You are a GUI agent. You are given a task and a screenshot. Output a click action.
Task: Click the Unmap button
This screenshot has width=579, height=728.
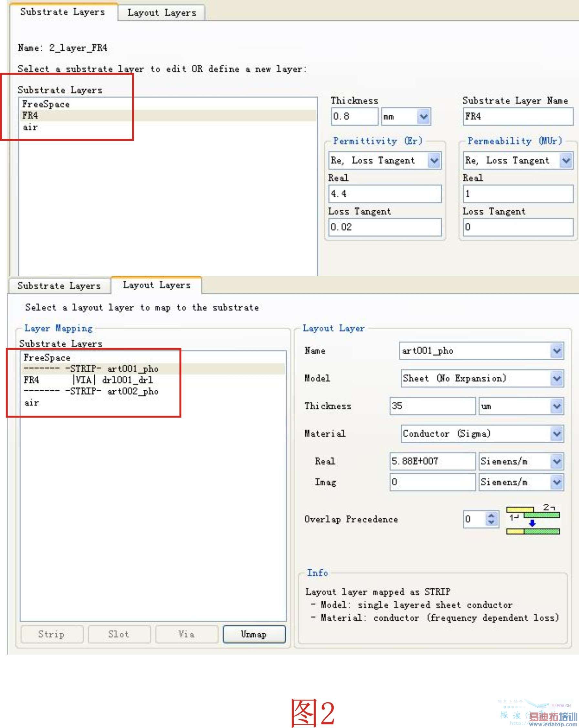pos(254,635)
